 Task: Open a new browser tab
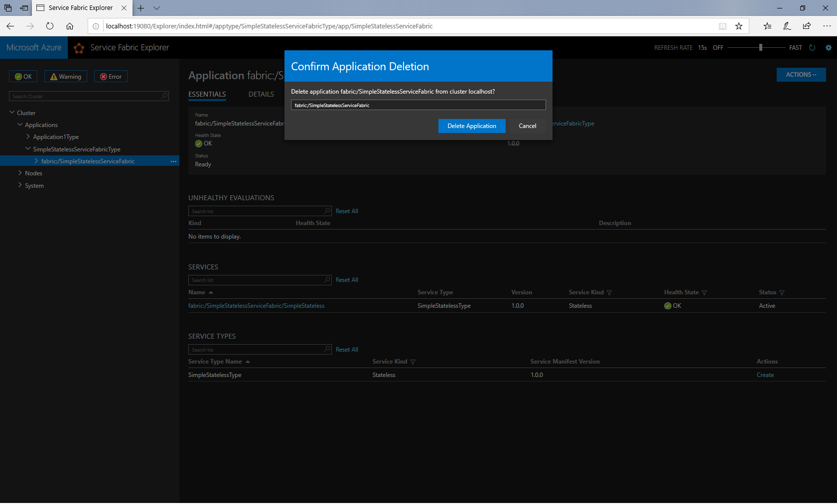click(141, 8)
